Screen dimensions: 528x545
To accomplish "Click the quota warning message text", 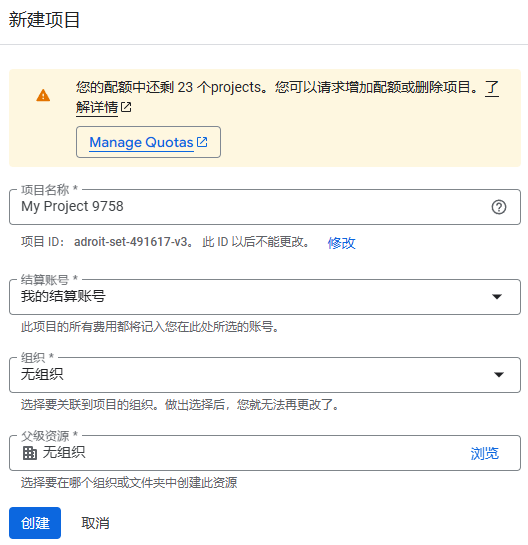I will 277,87.
